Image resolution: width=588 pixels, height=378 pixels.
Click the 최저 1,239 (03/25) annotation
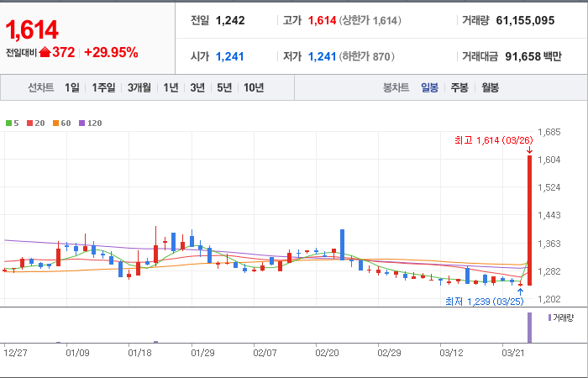tap(485, 301)
